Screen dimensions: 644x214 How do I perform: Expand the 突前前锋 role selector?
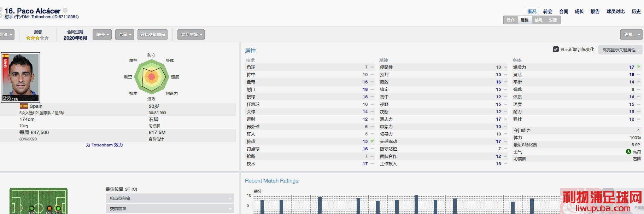(x=170, y=209)
